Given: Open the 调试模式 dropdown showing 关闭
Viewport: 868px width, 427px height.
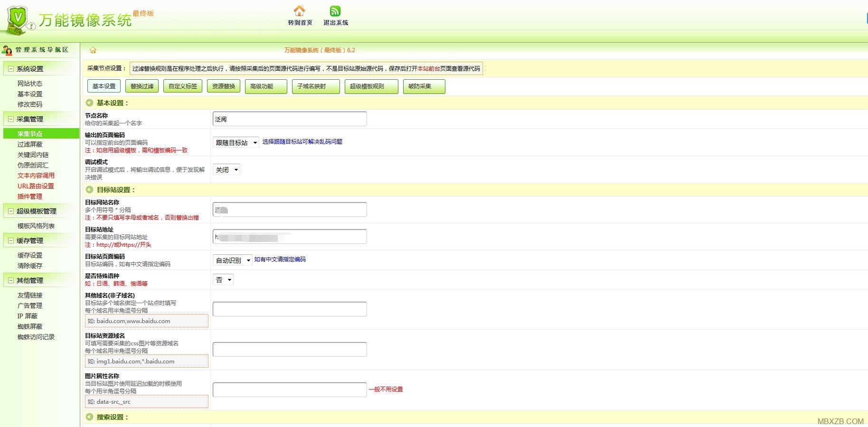Looking at the screenshot, I should pos(226,169).
